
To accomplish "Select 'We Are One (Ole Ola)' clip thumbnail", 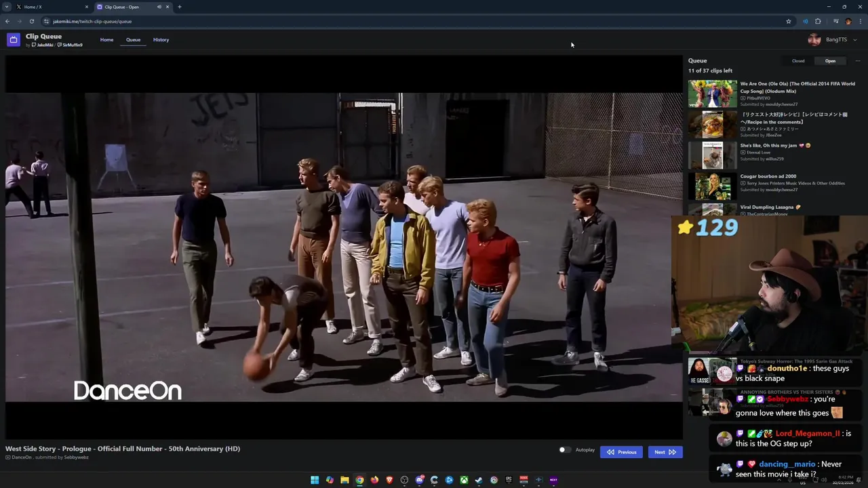I will pyautogui.click(x=713, y=94).
